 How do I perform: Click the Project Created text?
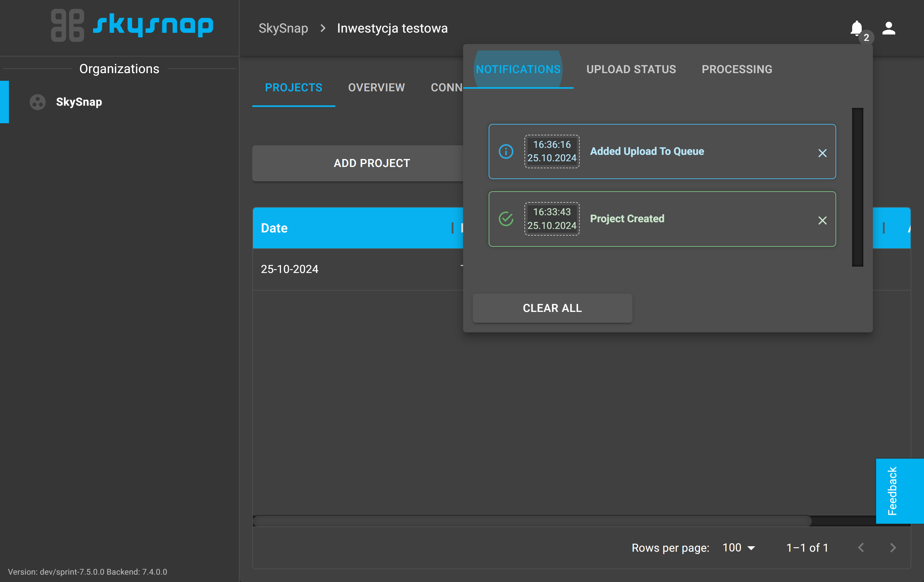tap(627, 219)
